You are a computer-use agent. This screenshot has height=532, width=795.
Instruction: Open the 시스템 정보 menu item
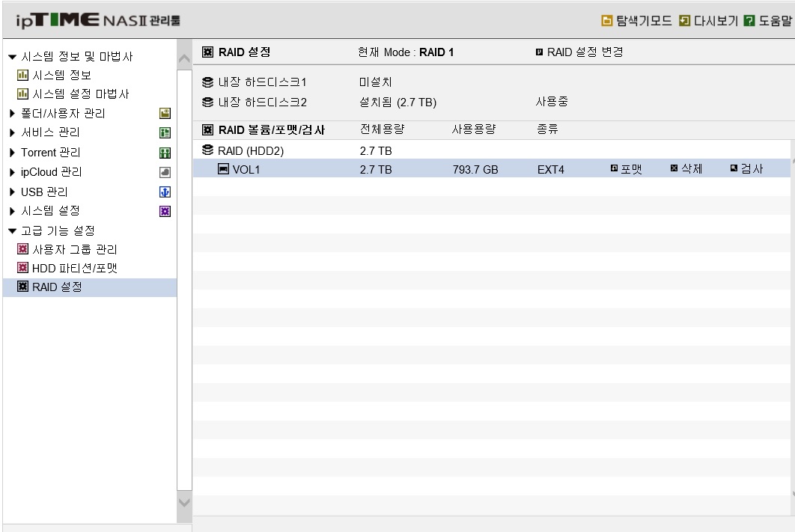[62, 76]
